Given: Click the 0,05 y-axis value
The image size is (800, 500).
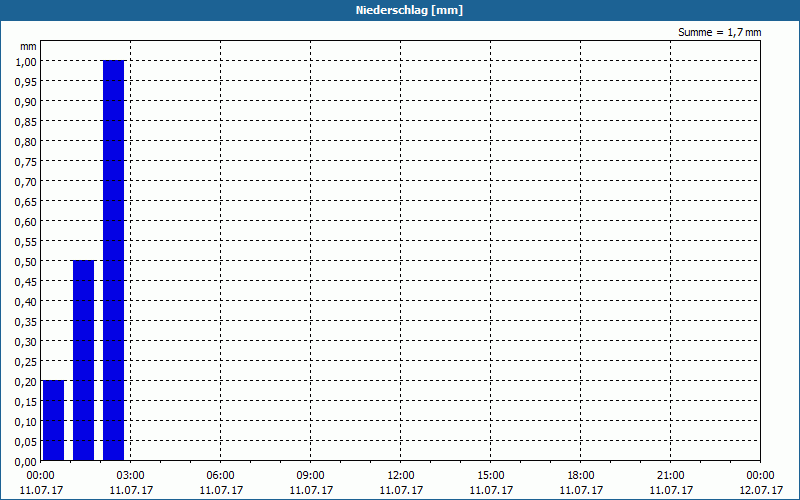Looking at the screenshot, I should click(x=26, y=441).
